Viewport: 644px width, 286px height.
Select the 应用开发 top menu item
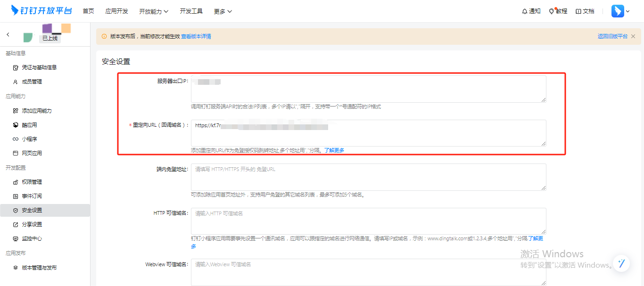coord(116,11)
